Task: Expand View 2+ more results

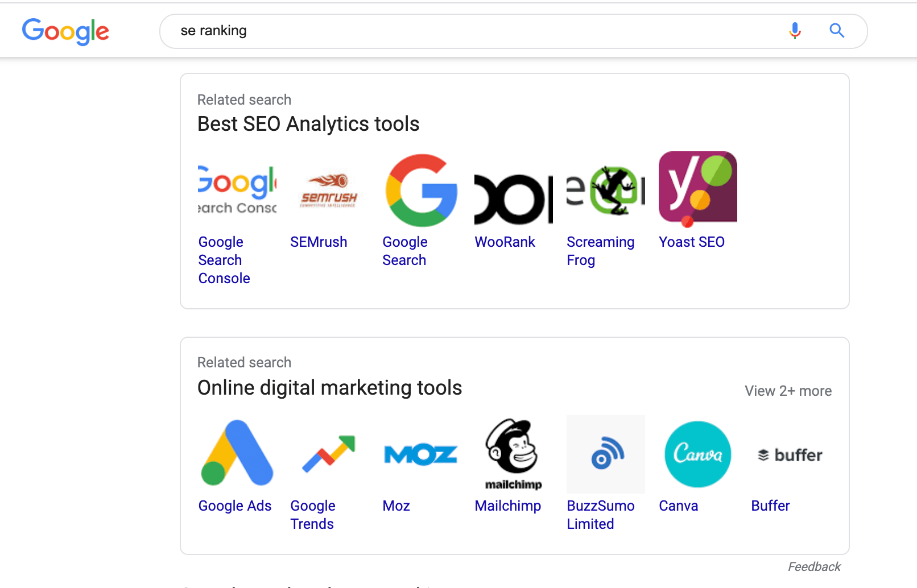Action: 788,391
